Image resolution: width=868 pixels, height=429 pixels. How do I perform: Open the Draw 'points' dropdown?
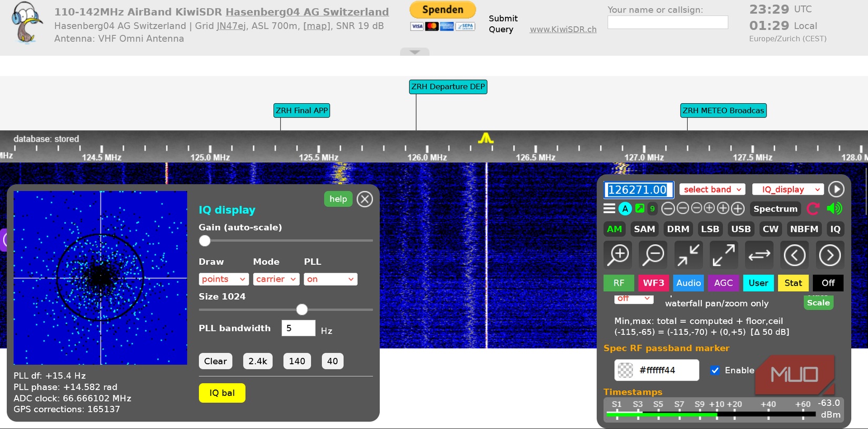click(224, 279)
